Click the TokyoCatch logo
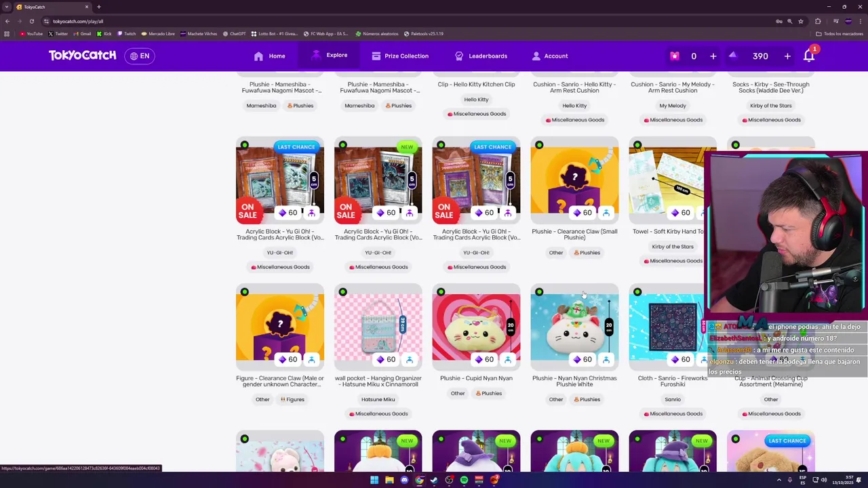 click(82, 56)
